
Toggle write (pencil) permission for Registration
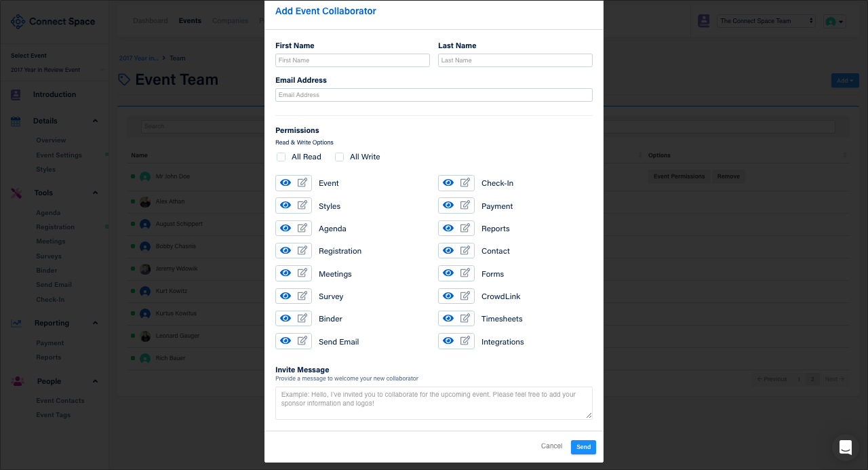click(302, 251)
